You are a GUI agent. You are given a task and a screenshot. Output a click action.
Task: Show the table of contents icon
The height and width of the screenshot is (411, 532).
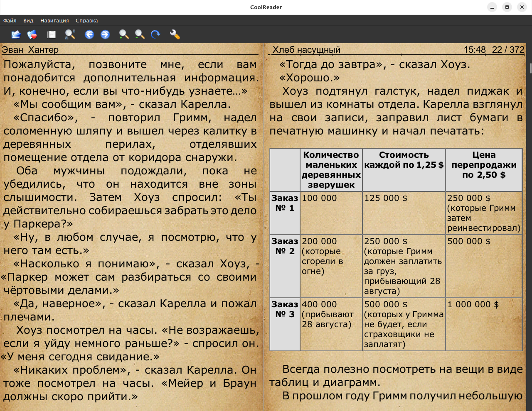pyautogui.click(x=51, y=34)
